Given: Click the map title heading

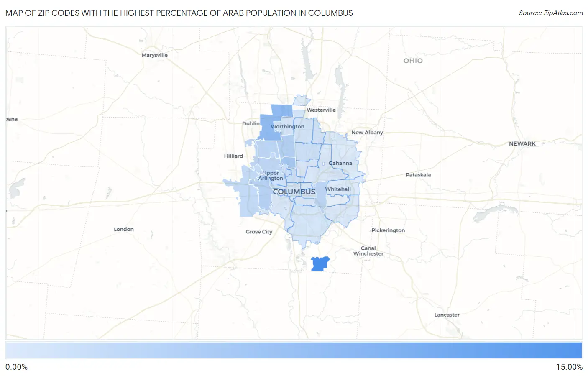Looking at the screenshot, I should [x=179, y=13].
